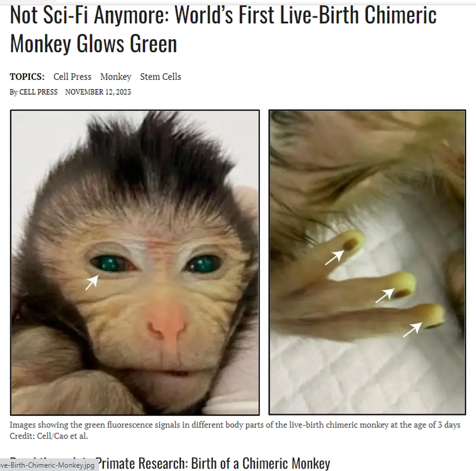Click the Credit: Cell/Cao et al. line
476x471 pixels.
coord(49,436)
